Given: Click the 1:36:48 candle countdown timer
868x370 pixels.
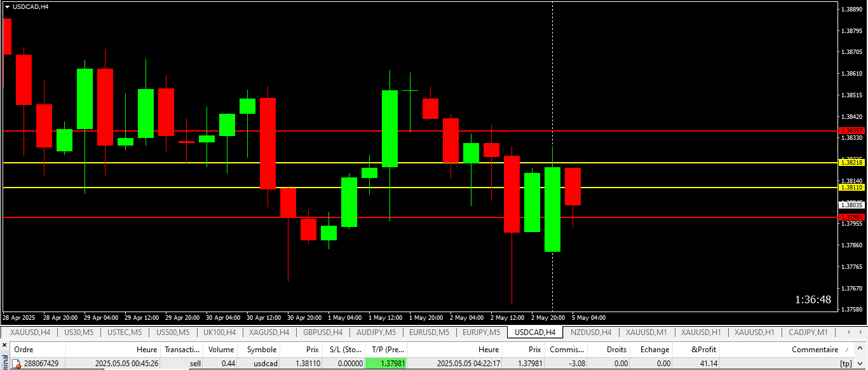Looking at the screenshot, I should coord(813,299).
